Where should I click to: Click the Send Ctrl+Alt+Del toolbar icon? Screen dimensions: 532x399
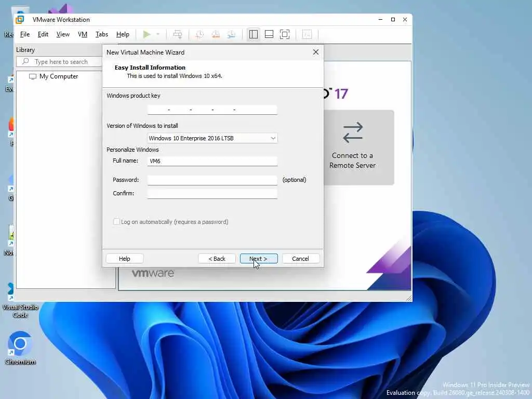178,34
